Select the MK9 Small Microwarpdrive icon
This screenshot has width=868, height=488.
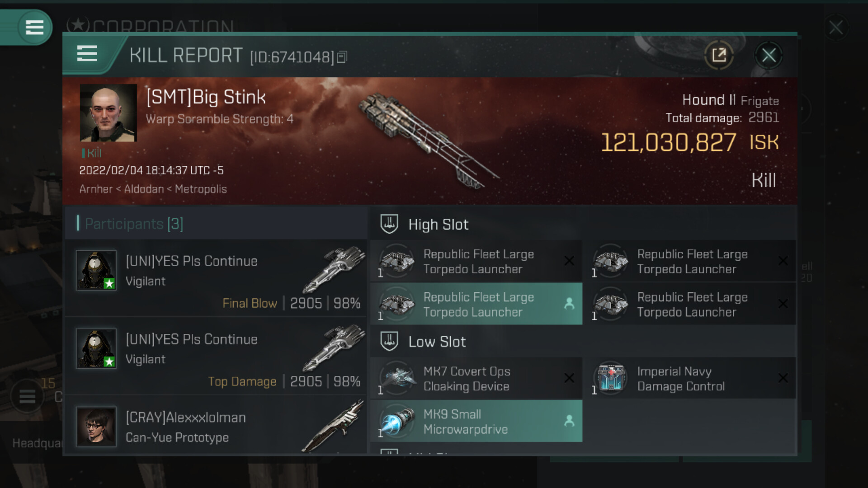point(396,421)
